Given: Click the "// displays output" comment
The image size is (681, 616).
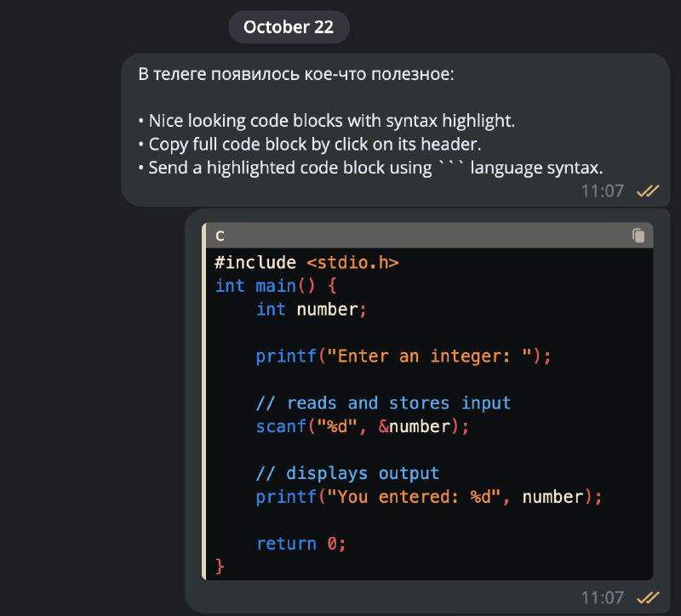Looking at the screenshot, I should (347, 473).
